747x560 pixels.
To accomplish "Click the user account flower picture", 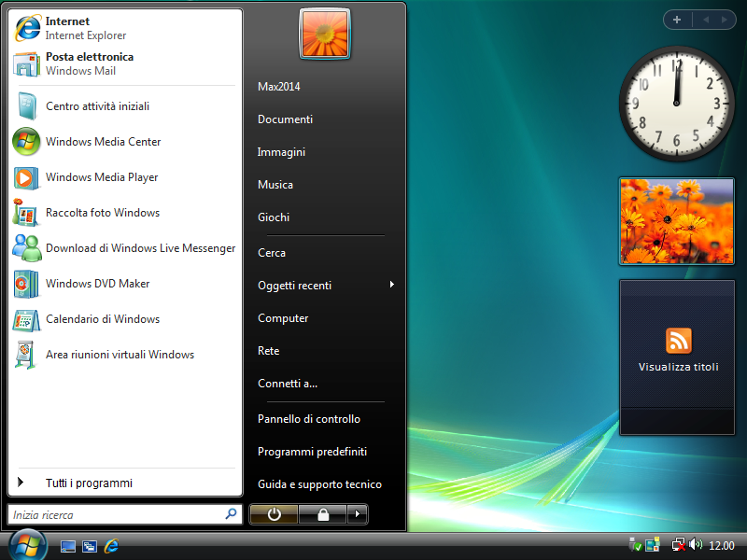I will pyautogui.click(x=325, y=34).
